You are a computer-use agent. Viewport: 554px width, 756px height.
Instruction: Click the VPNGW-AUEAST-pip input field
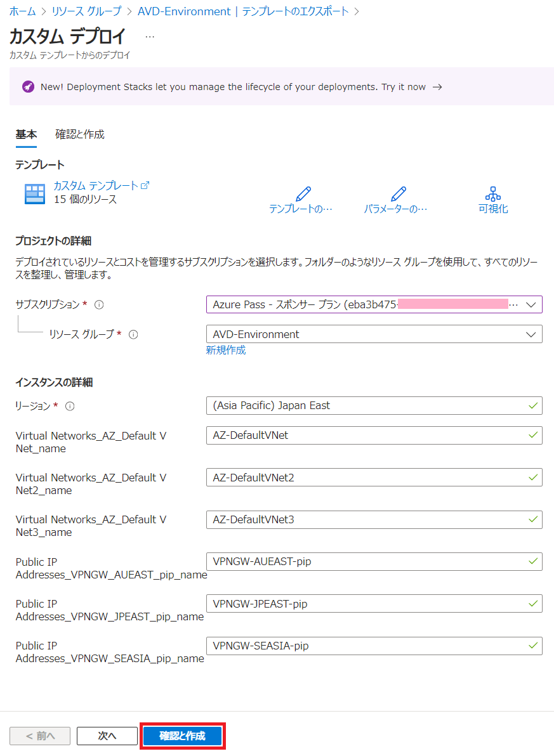[x=374, y=562]
